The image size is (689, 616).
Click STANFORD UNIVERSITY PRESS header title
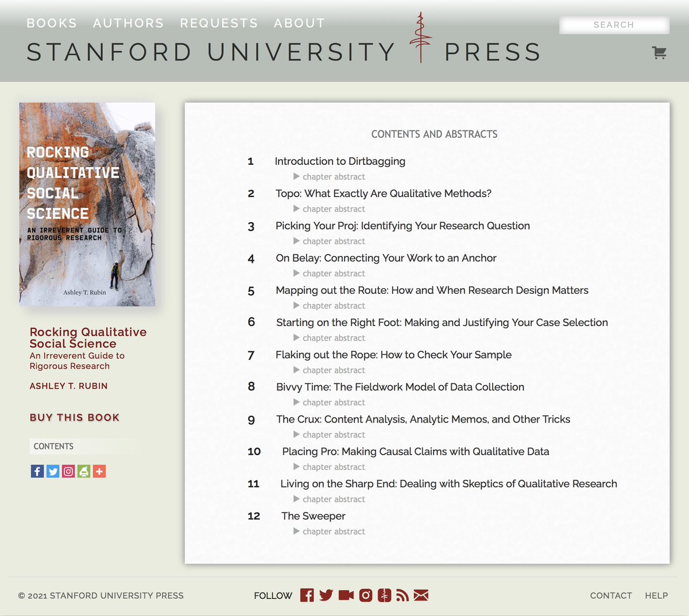coord(284,52)
